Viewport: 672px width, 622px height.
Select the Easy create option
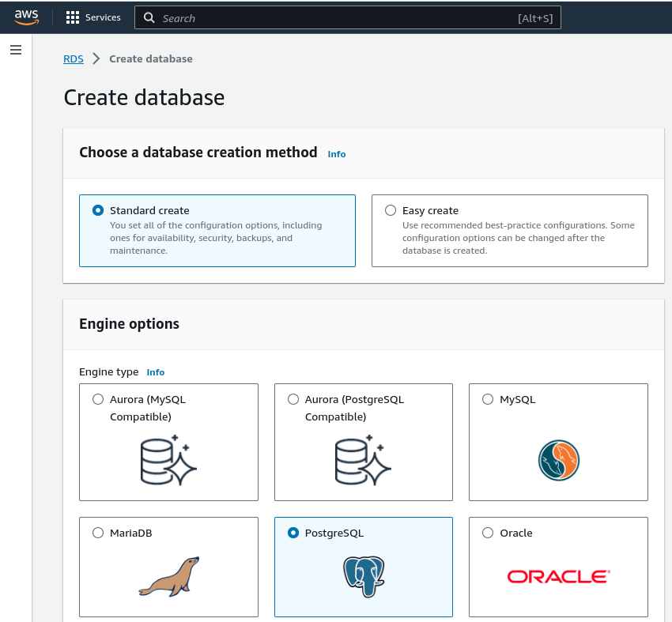pos(390,209)
